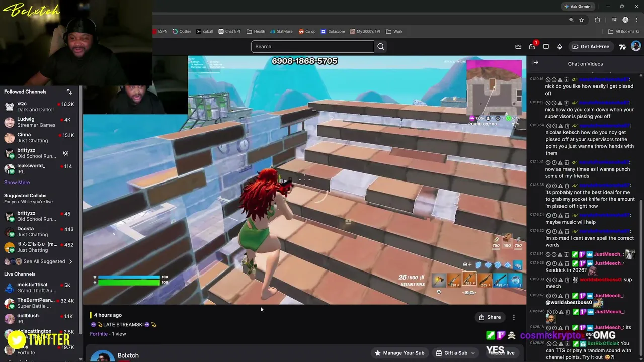Click the Chrome zoom magnifier icon
Image resolution: width=644 pixels, height=362 pixels.
pyautogui.click(x=571, y=20)
